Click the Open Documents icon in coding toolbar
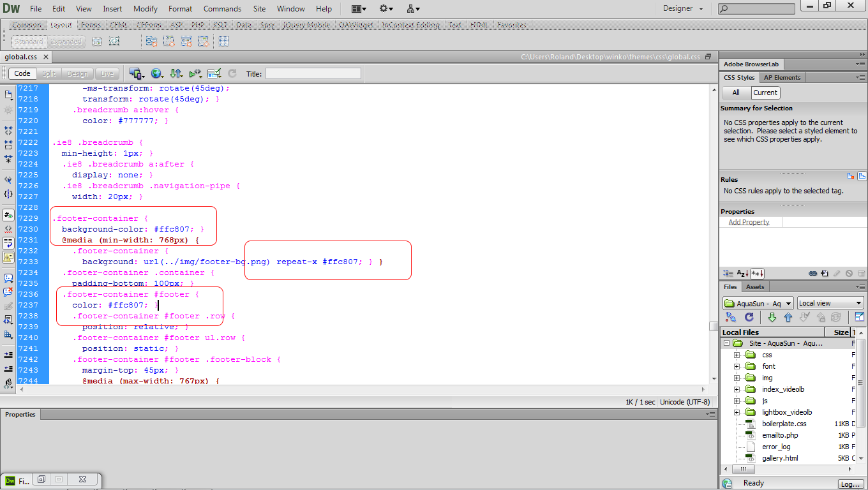 [8, 95]
